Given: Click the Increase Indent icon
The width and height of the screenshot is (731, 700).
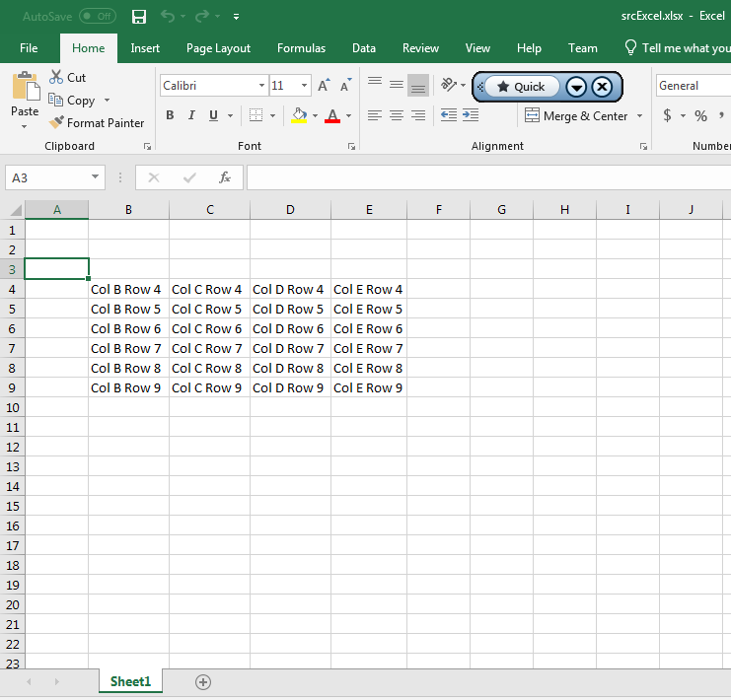Looking at the screenshot, I should 471,115.
